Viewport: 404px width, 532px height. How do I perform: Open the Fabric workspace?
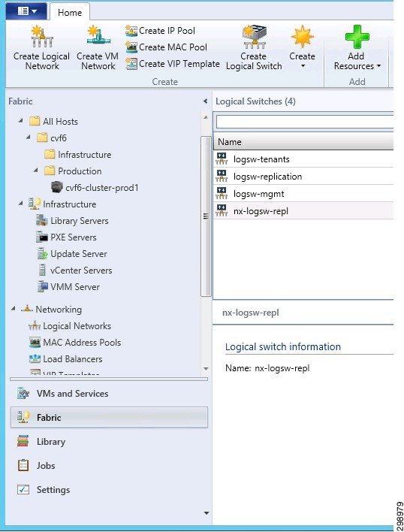pyautogui.click(x=109, y=417)
